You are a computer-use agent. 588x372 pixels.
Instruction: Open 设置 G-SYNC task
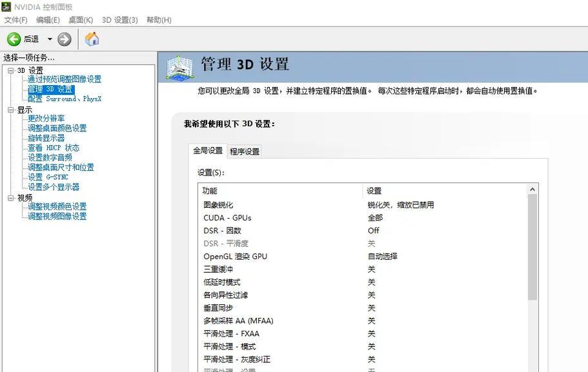pyautogui.click(x=48, y=177)
